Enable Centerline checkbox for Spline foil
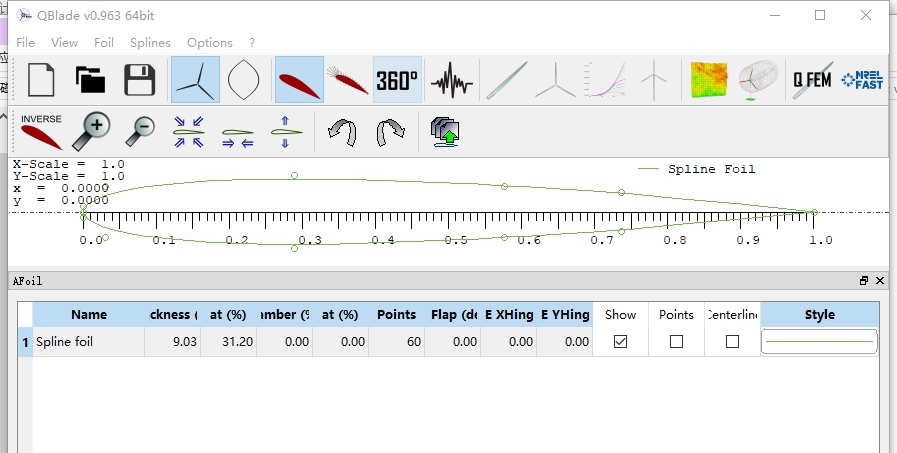This screenshot has height=453, width=897. [x=732, y=342]
